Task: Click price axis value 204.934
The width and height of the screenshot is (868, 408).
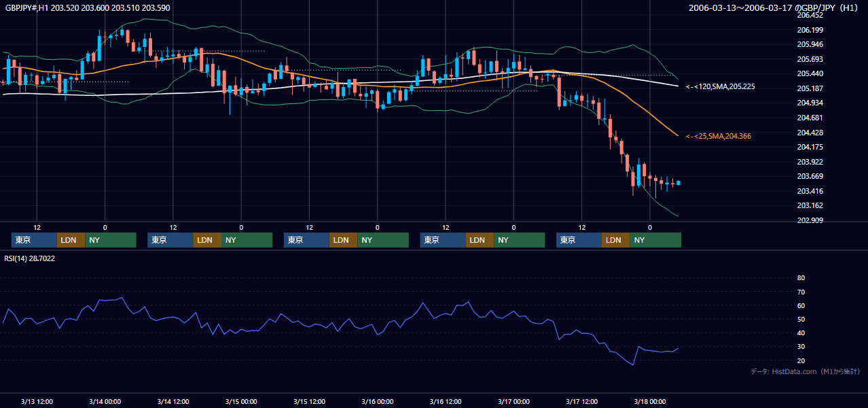Action: tap(810, 103)
